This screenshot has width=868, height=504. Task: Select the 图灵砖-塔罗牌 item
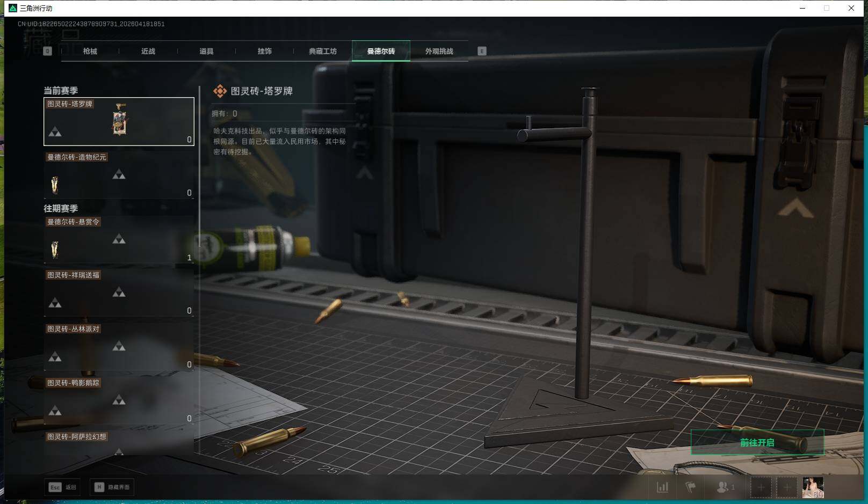(119, 122)
